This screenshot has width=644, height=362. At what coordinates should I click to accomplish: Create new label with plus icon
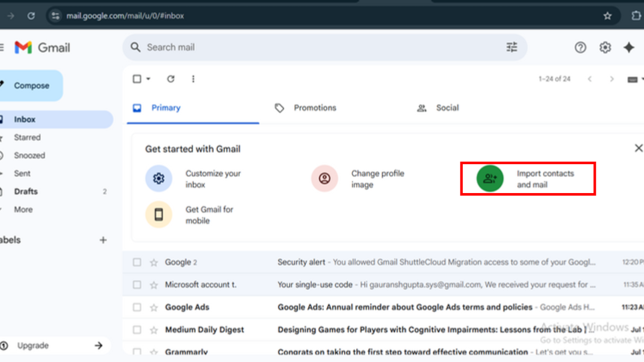(103, 240)
